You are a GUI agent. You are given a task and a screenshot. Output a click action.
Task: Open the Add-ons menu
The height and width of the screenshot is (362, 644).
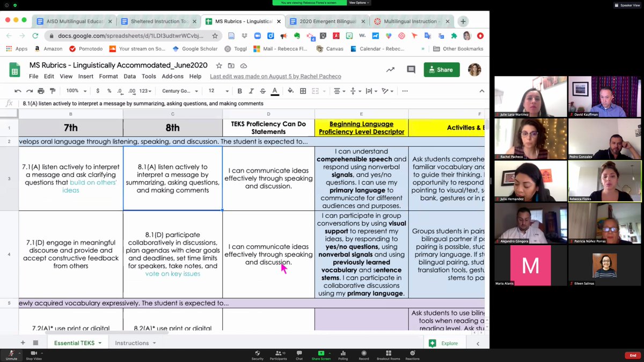tap(173, 76)
